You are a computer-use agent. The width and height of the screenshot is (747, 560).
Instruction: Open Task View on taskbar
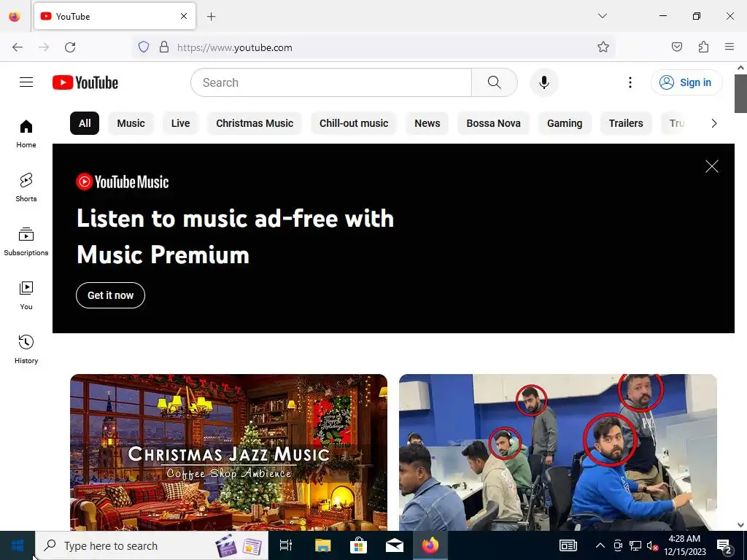coord(286,545)
